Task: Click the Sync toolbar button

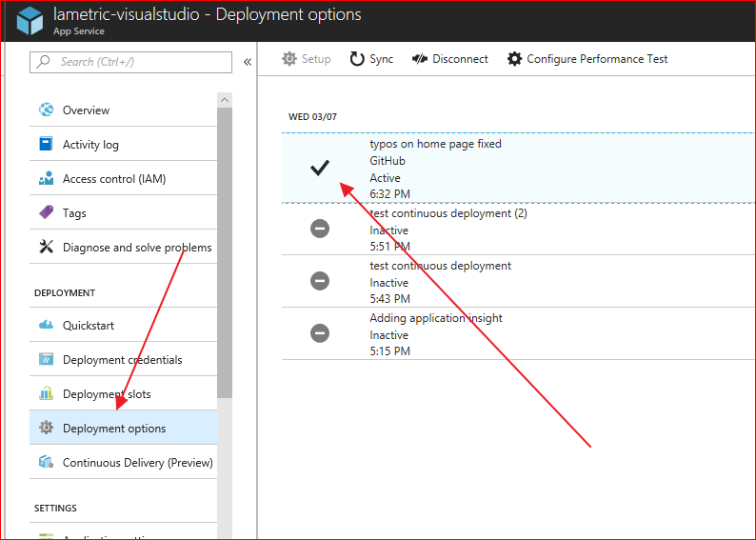Action: [371, 59]
